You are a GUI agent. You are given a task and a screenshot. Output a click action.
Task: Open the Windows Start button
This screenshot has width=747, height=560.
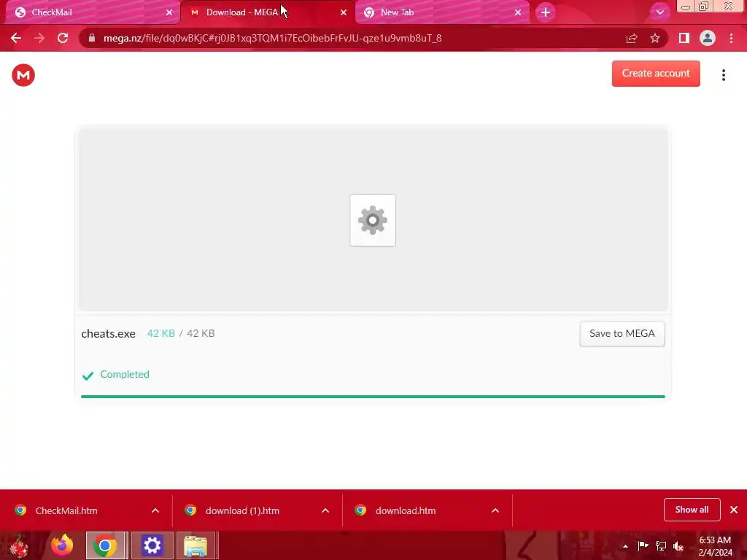tap(20, 545)
